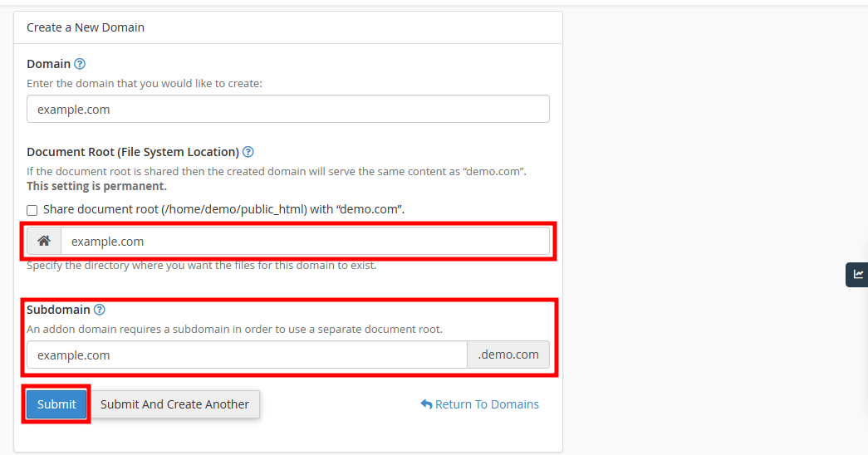Click the return arrow icon before Return To Domains
This screenshot has height=455, width=868.
[426, 404]
